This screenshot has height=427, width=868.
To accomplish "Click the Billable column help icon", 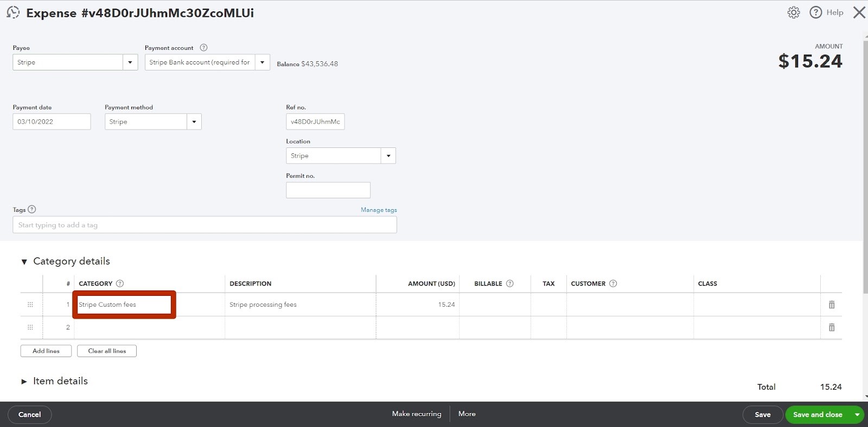I will (x=509, y=283).
